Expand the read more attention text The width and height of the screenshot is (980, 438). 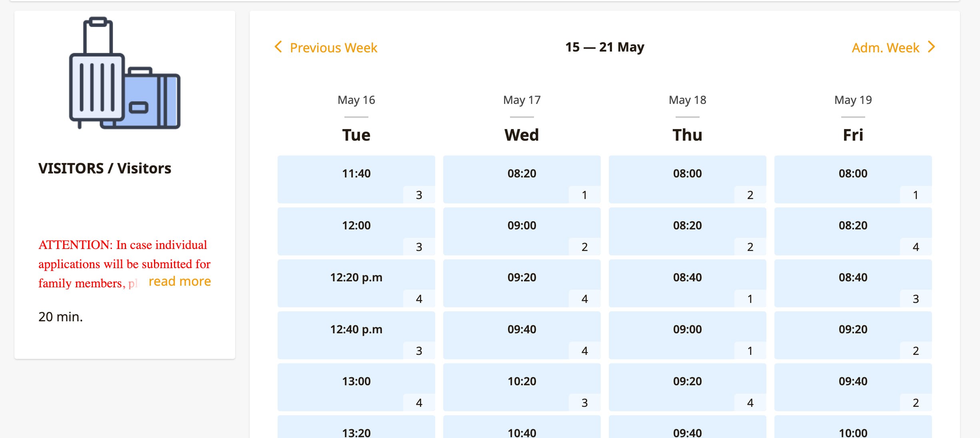tap(180, 281)
